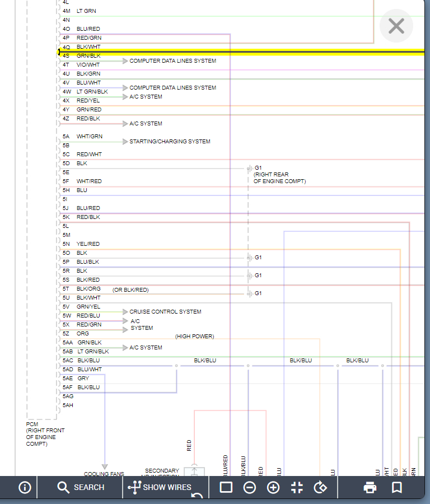Rotate the diagram with rotate icon
This screenshot has width=430, height=504.
(x=320, y=487)
